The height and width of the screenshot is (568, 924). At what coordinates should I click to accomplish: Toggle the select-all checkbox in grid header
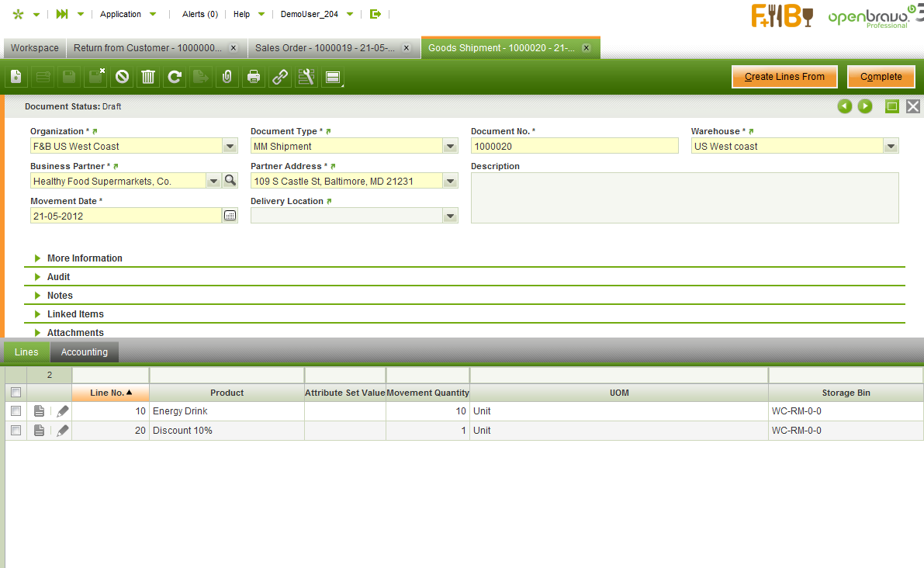[16, 393]
